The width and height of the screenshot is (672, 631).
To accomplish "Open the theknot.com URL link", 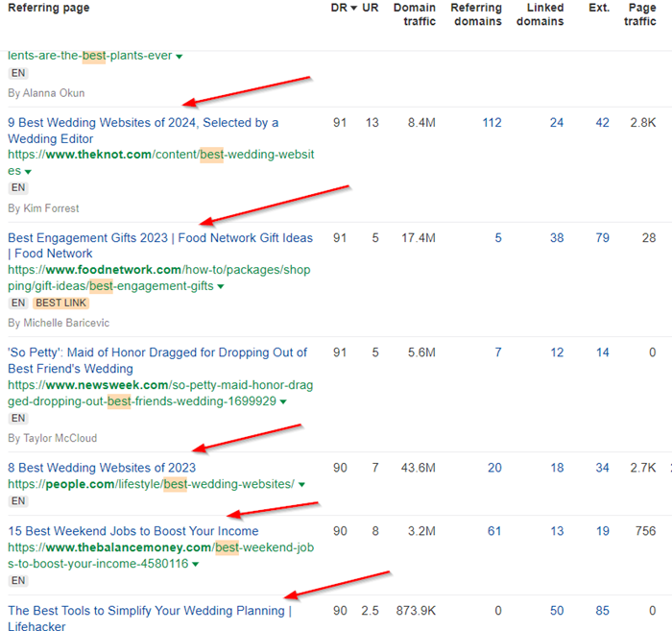I will tap(160, 162).
